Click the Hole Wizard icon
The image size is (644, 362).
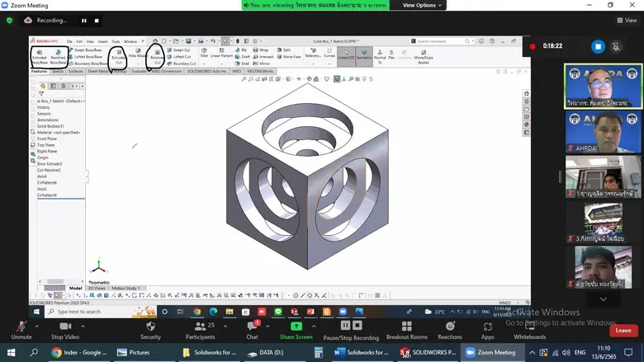point(137,54)
